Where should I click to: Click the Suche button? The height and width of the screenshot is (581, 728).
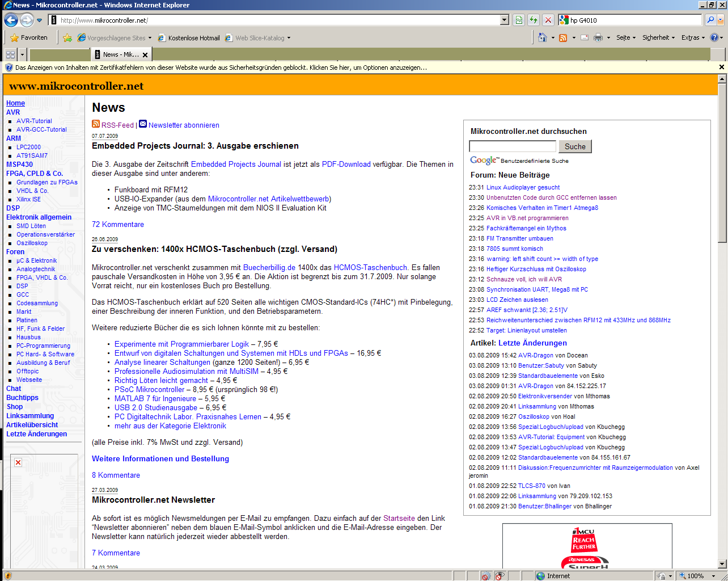(575, 146)
